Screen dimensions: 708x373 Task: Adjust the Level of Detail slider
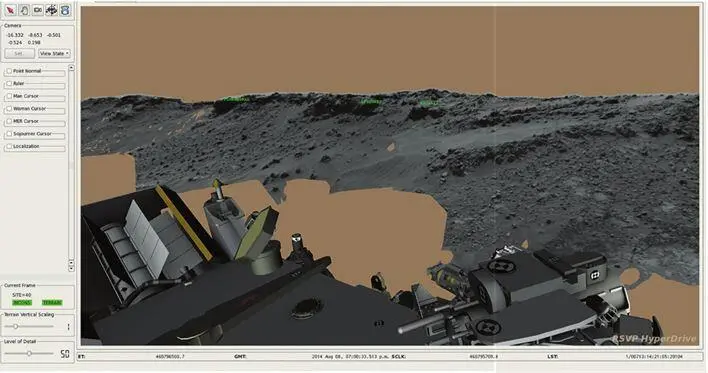29,353
